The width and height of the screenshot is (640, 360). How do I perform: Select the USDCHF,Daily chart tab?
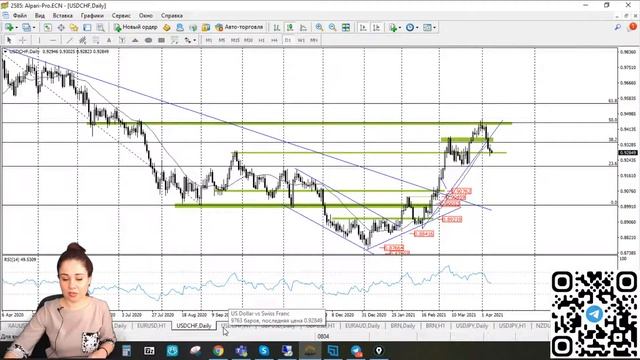click(x=194, y=326)
